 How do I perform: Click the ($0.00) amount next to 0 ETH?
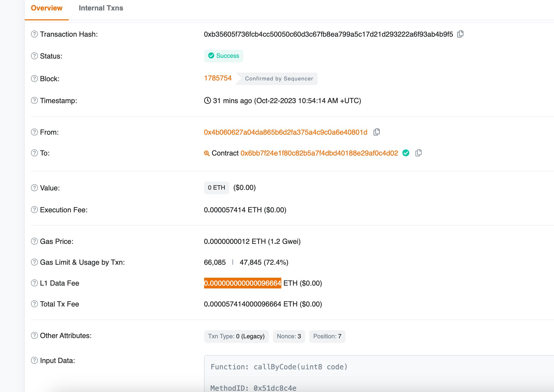pyautogui.click(x=245, y=188)
